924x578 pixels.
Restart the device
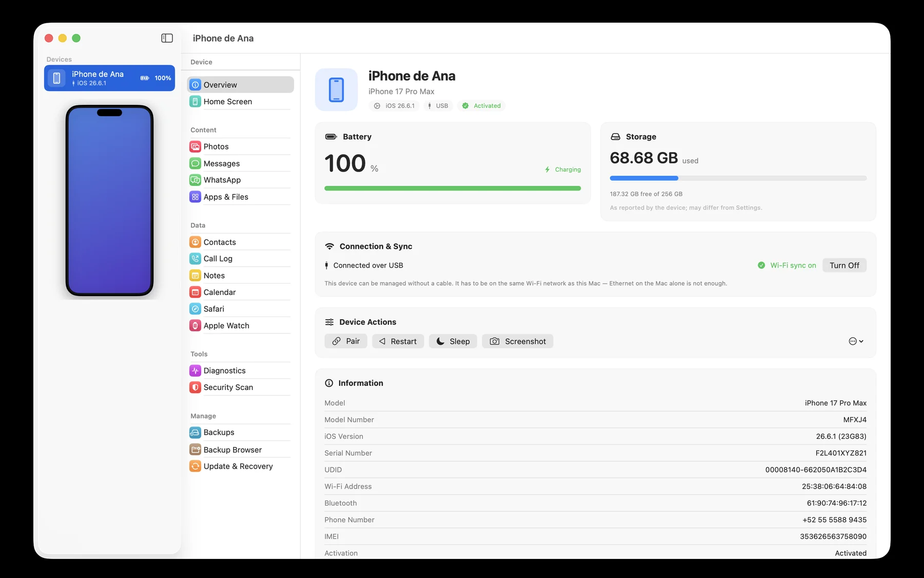398,341
